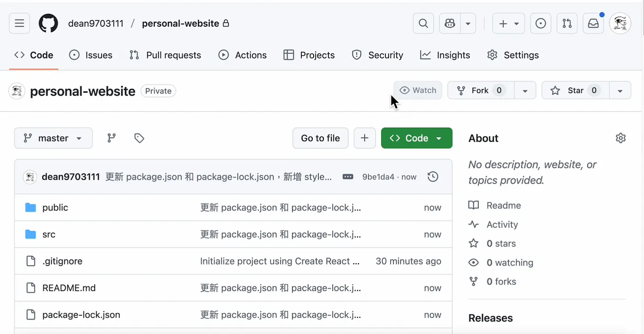Image resolution: width=644 pixels, height=334 pixels.
Task: Open the Add file plus button
Action: [x=365, y=138]
